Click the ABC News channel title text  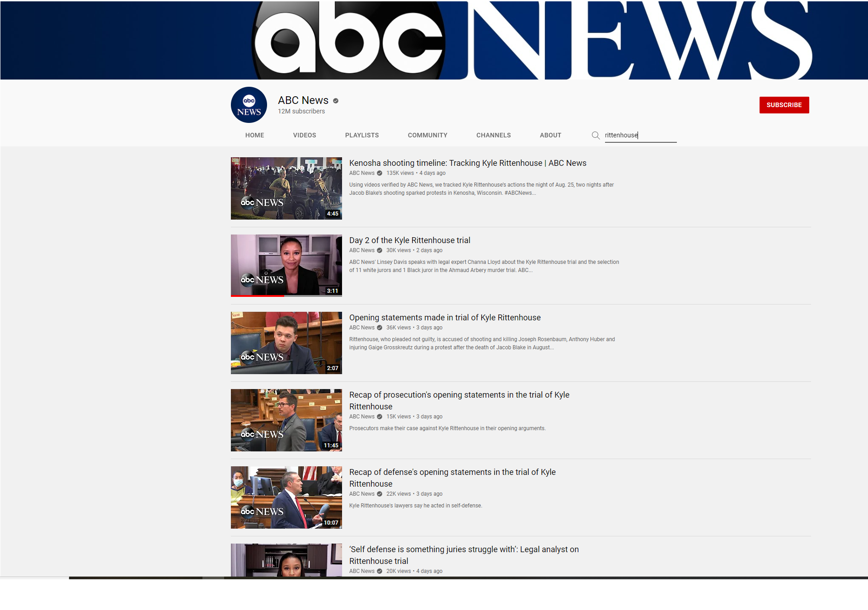(x=303, y=100)
